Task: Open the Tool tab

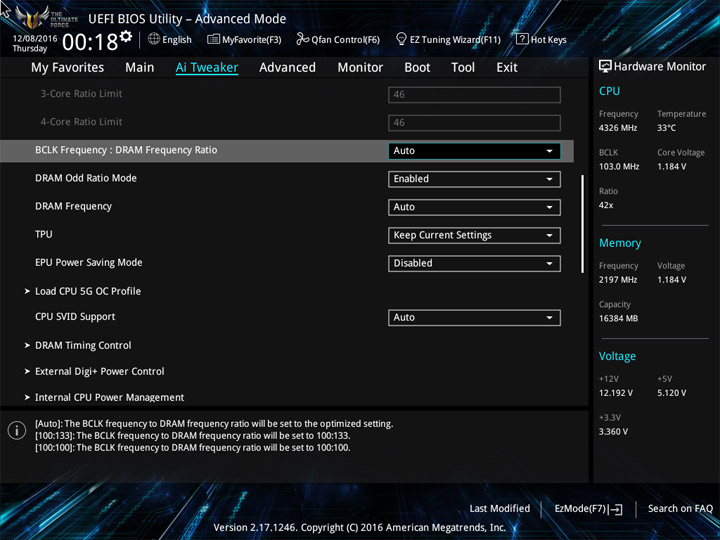Action: tap(463, 68)
